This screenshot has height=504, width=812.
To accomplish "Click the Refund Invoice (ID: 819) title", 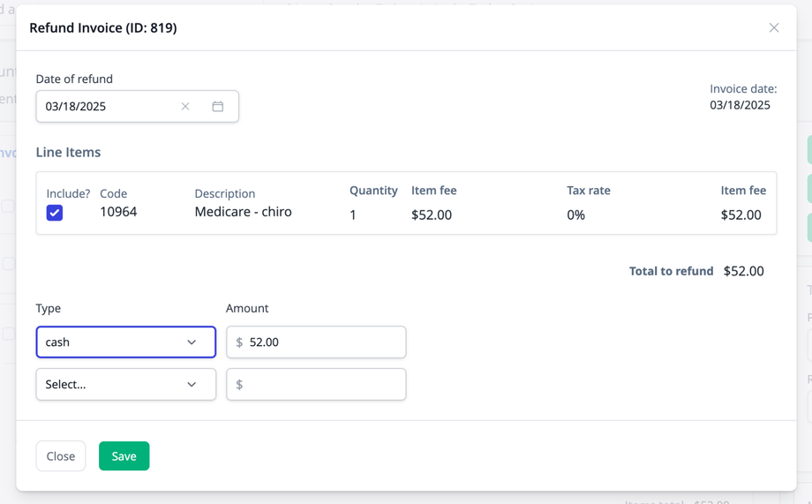I will tap(103, 28).
